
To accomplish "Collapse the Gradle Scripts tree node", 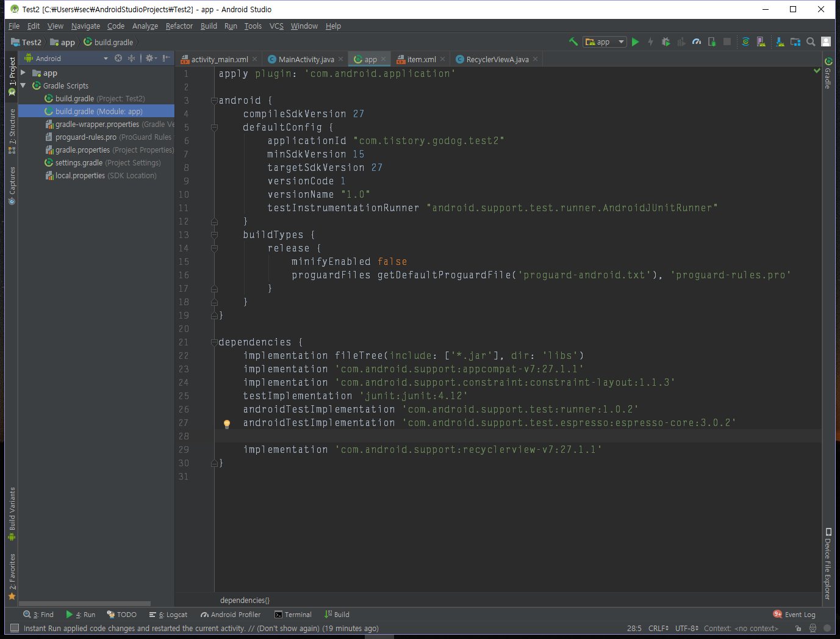I will pos(23,85).
